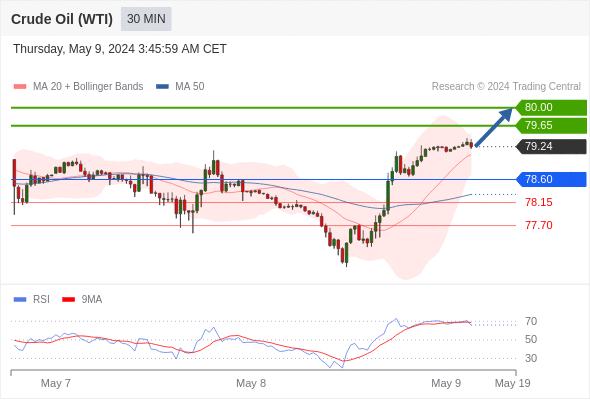
Task: Click the 78.15 red support value
Action: 539,202
